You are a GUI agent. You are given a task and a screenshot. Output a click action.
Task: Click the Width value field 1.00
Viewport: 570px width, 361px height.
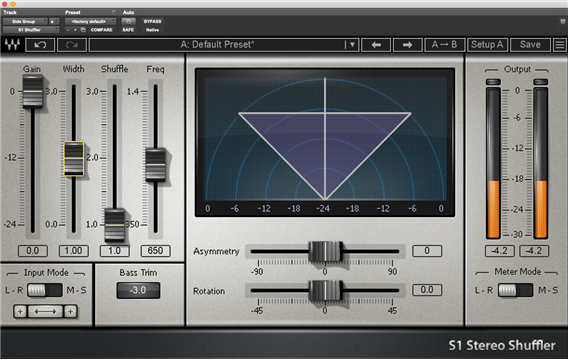coord(74,251)
